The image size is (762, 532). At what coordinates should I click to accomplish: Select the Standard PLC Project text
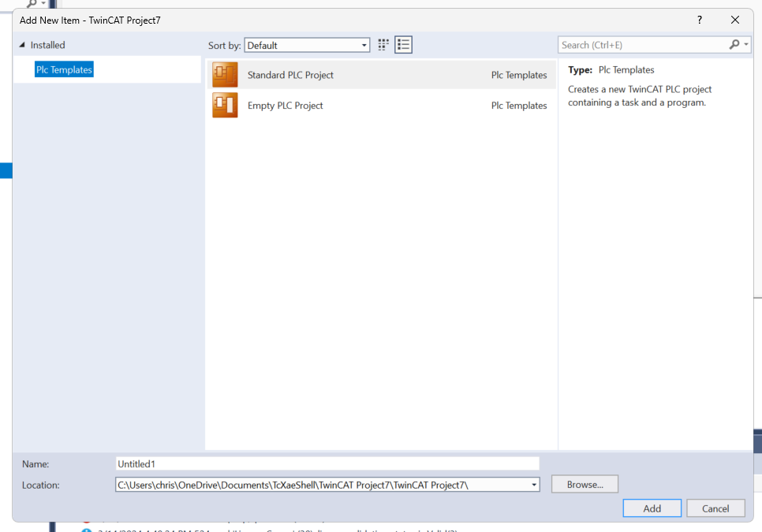pyautogui.click(x=290, y=75)
